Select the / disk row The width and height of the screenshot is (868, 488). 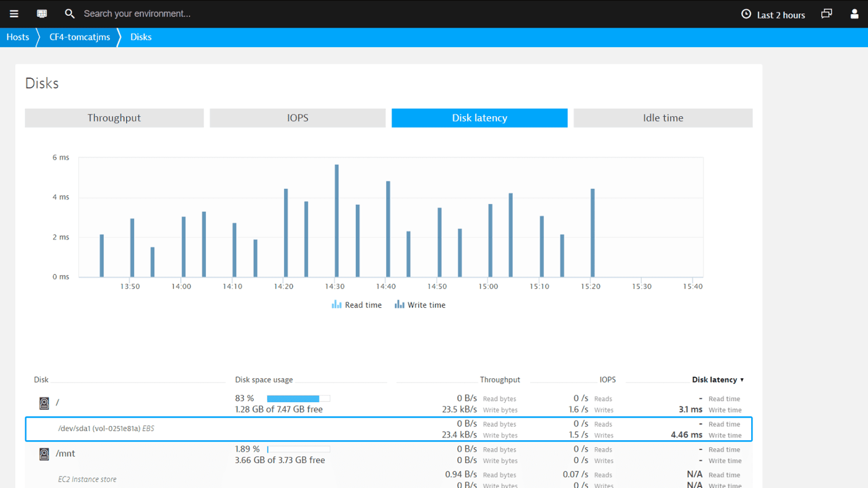pyautogui.click(x=388, y=404)
